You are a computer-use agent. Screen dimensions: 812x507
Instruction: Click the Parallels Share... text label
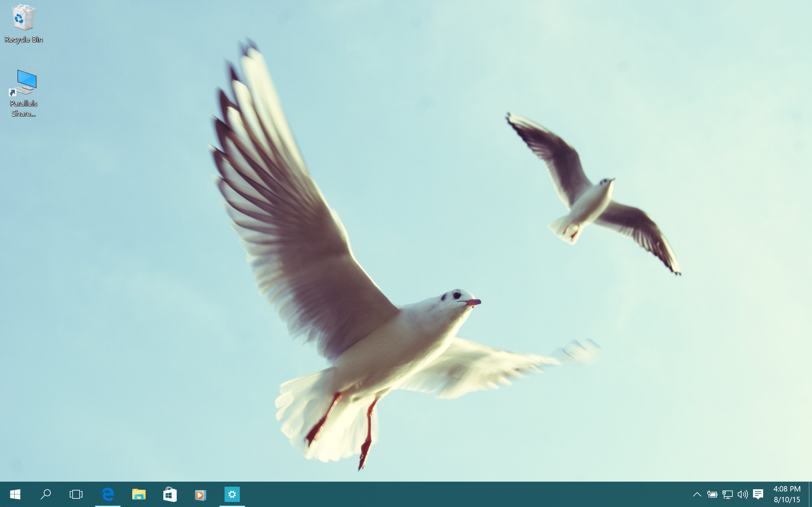click(23, 108)
